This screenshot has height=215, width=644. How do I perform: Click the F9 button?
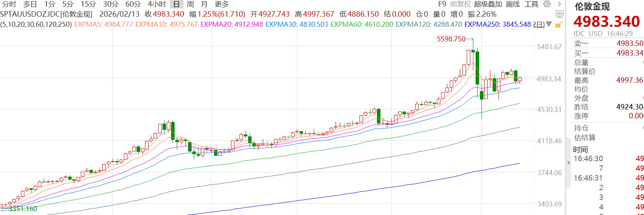click(x=442, y=4)
